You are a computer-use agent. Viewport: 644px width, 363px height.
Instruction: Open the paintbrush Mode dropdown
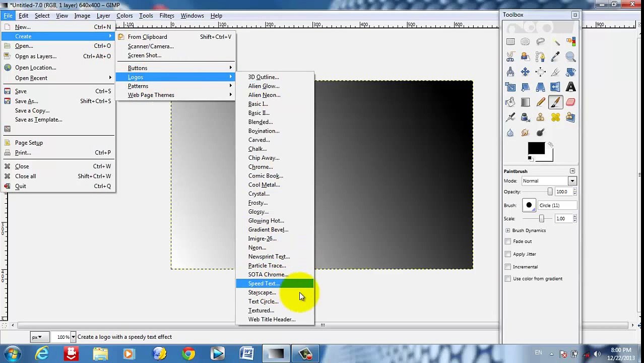548,181
